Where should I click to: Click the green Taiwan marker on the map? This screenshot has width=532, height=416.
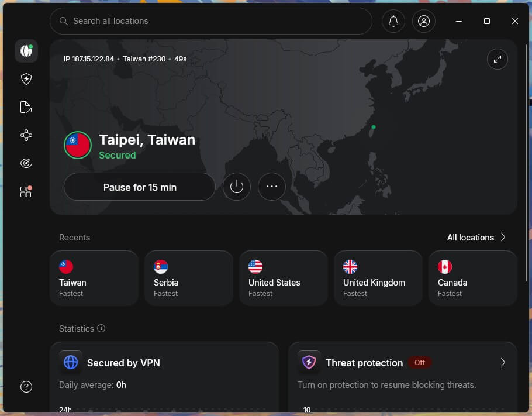pyautogui.click(x=374, y=127)
